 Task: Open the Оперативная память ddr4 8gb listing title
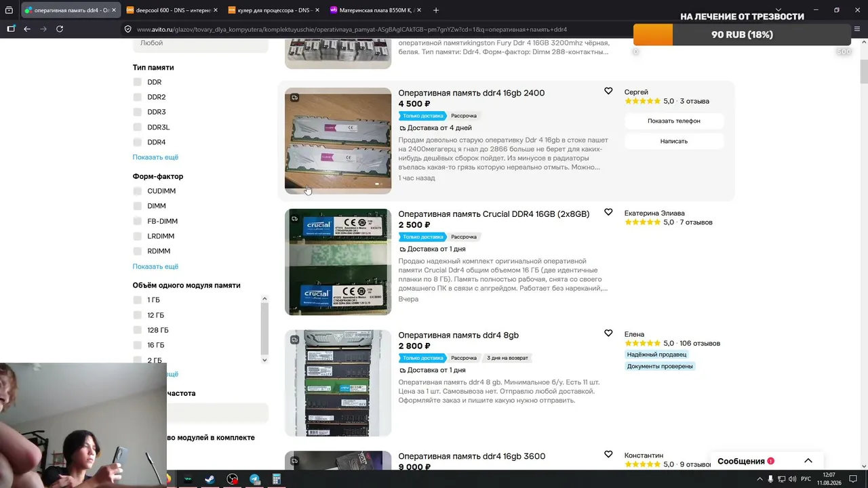coord(458,335)
